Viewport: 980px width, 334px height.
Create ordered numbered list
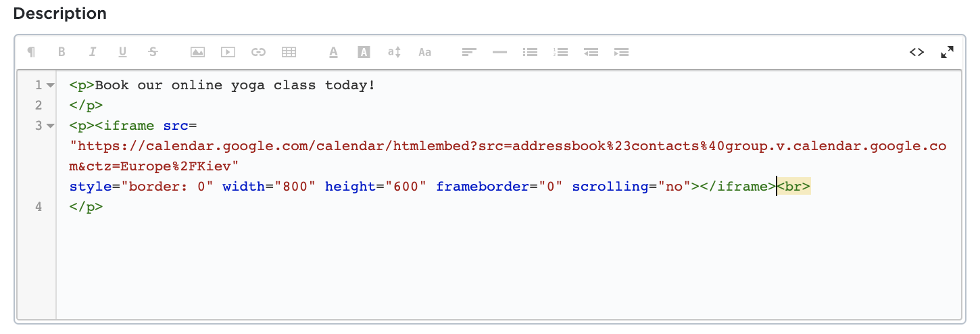(560, 52)
